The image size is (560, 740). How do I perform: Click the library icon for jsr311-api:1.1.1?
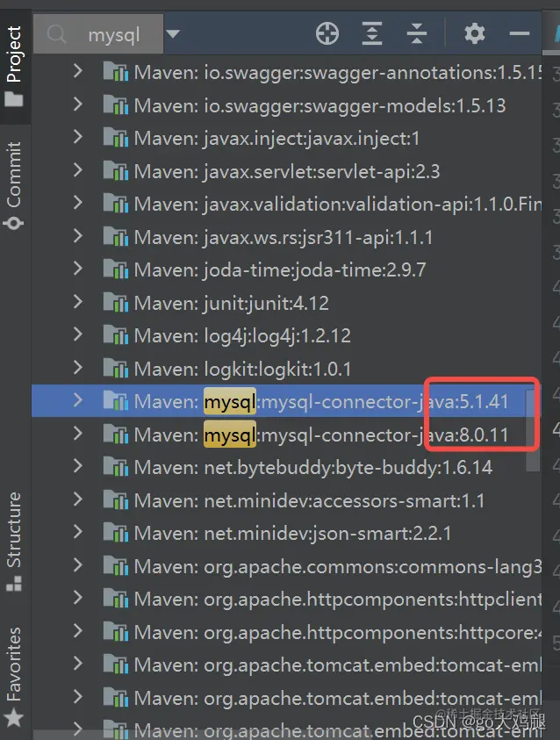(116, 236)
